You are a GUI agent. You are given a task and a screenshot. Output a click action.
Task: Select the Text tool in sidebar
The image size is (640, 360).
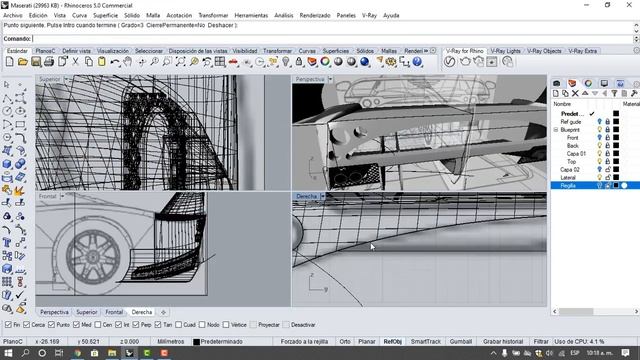pos(7,242)
